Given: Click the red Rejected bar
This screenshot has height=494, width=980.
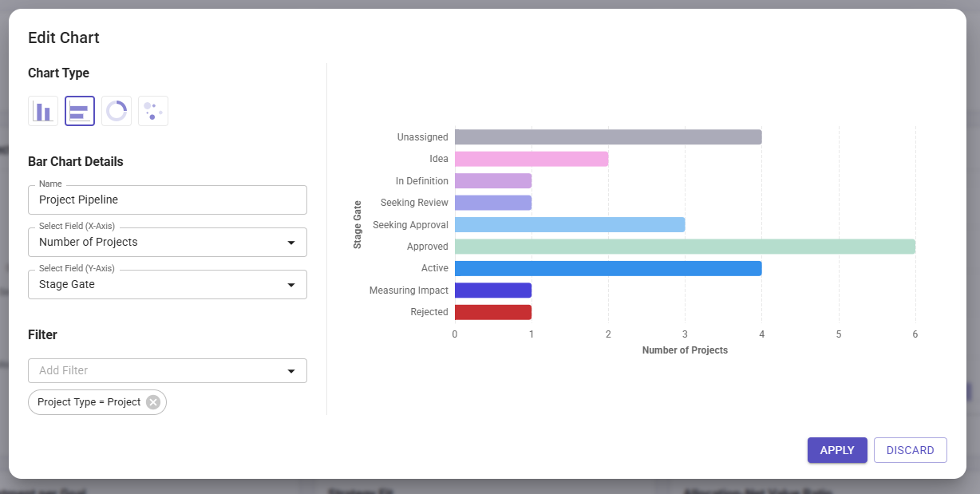Looking at the screenshot, I should [493, 312].
